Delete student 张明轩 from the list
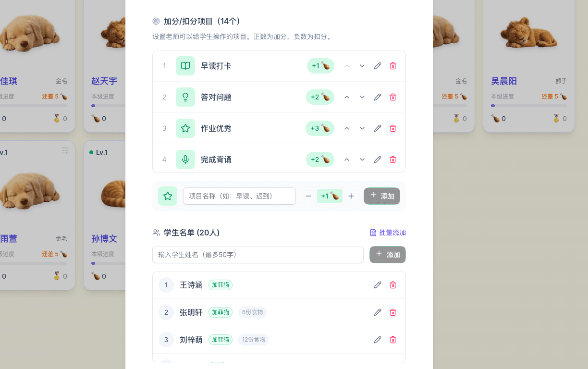 click(393, 312)
